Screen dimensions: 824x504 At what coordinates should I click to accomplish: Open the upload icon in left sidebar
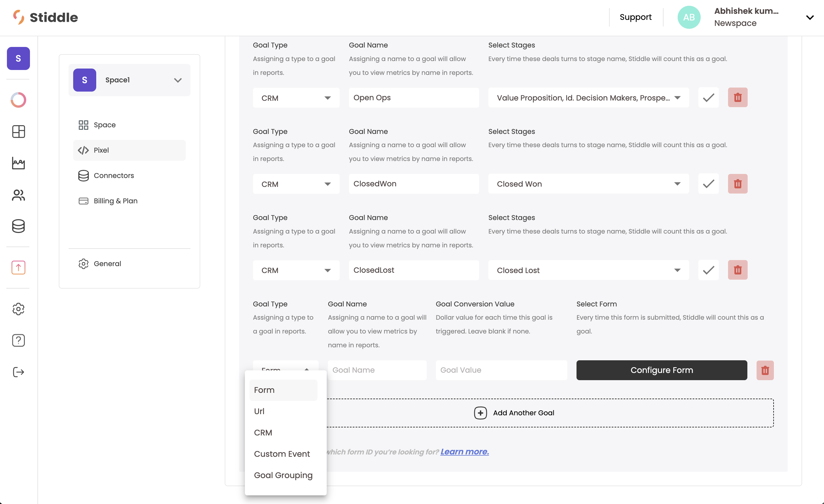18,267
